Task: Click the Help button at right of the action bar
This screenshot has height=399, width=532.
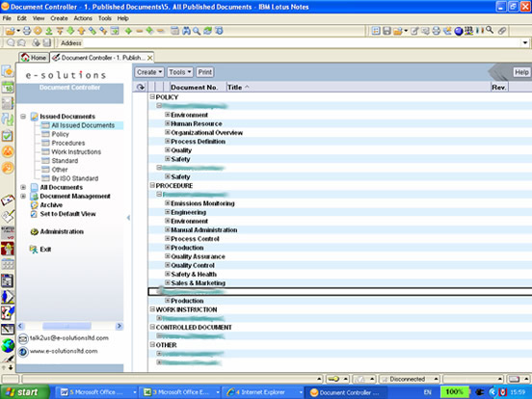Action: [x=521, y=72]
